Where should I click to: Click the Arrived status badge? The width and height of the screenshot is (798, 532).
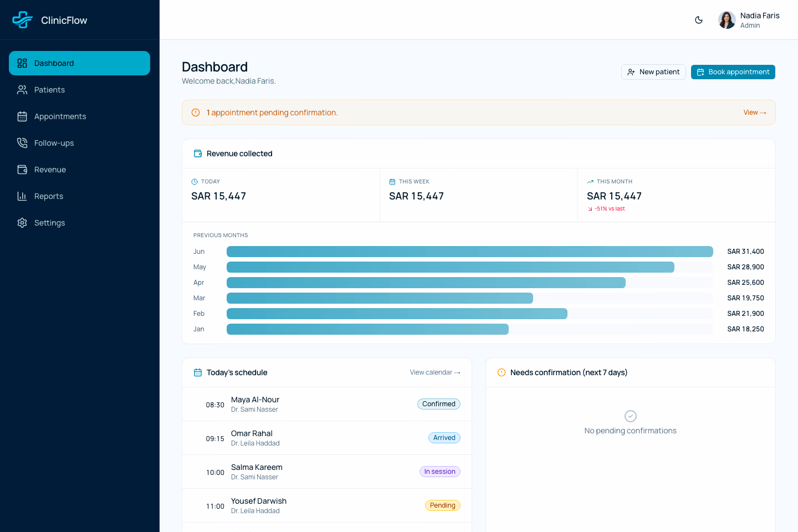tap(444, 438)
